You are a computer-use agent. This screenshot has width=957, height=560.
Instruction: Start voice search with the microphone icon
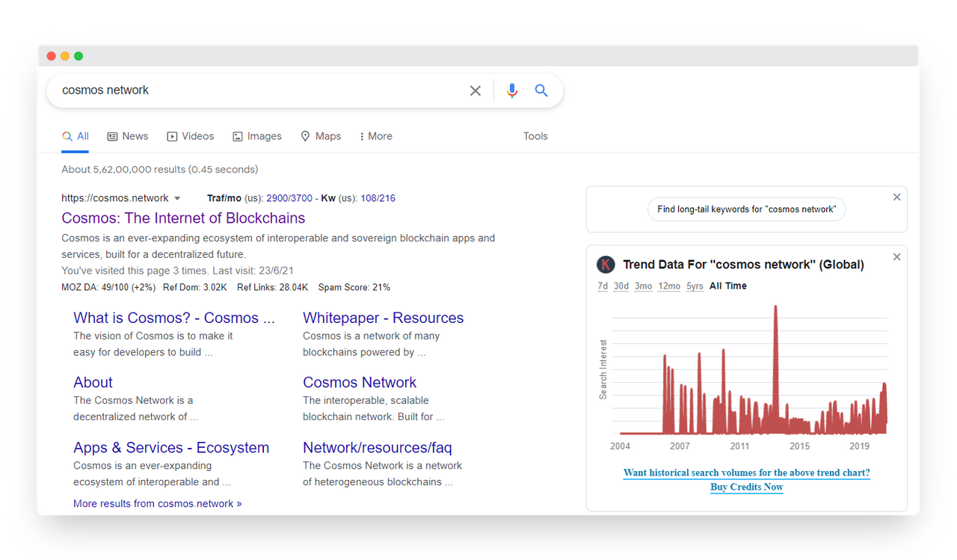coord(512,90)
